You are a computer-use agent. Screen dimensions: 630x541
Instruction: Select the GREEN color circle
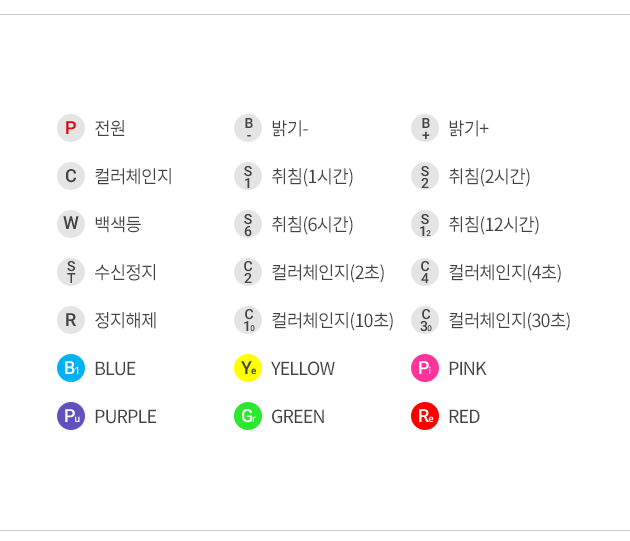(x=248, y=416)
